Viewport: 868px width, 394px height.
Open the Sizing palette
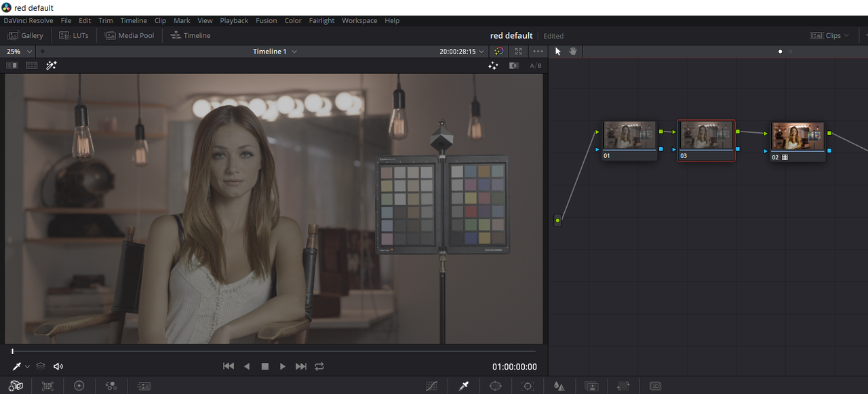click(x=623, y=386)
